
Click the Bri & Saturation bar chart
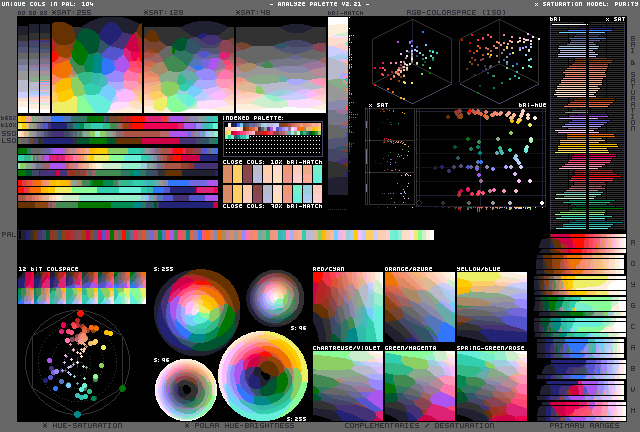click(587, 125)
